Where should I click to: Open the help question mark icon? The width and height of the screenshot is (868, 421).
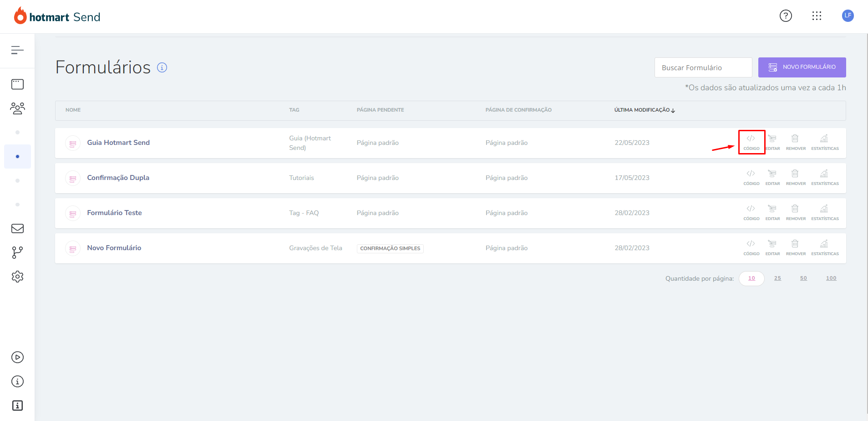click(x=786, y=16)
